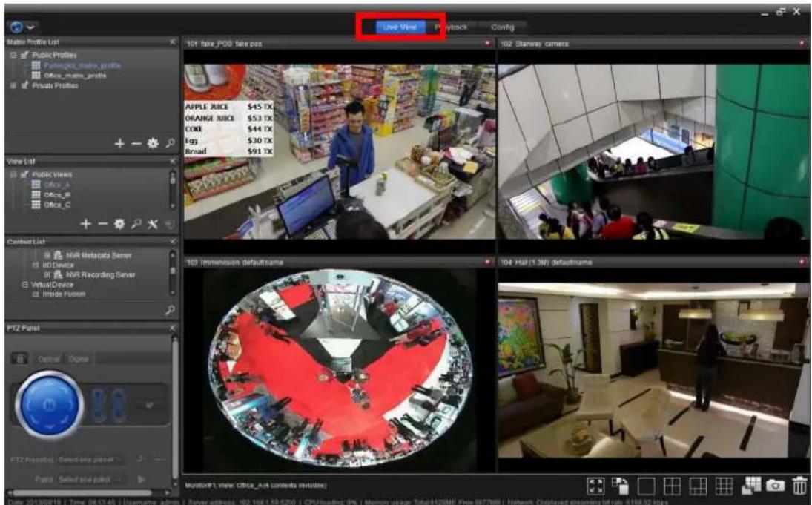Select the Office_matrix_profile entry
The width and height of the screenshot is (812, 505).
[x=75, y=76]
